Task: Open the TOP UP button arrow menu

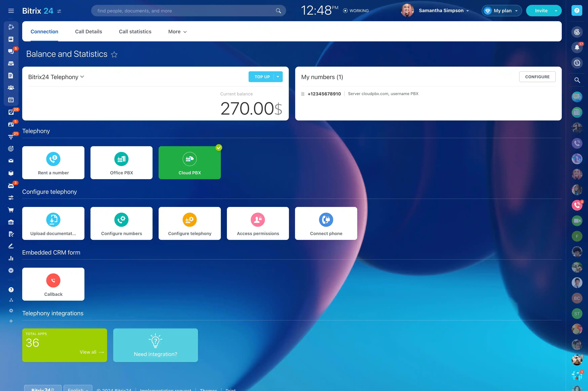Action: [278, 77]
